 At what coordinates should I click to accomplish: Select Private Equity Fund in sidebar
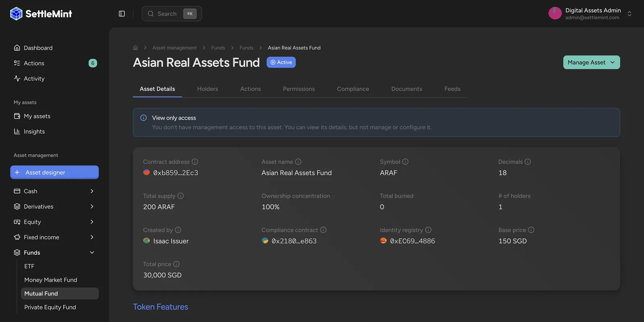coord(50,307)
